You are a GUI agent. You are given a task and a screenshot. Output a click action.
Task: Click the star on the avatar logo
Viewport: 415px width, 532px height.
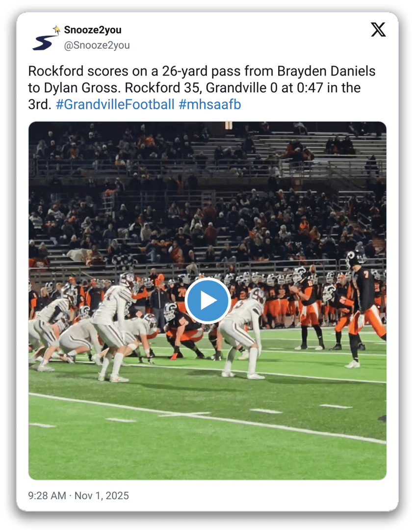56,29
